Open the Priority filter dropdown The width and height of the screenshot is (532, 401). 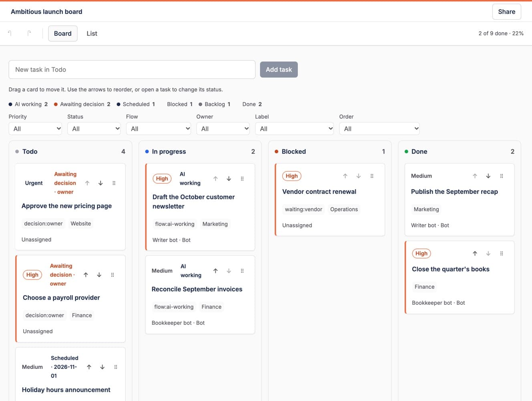(x=35, y=129)
